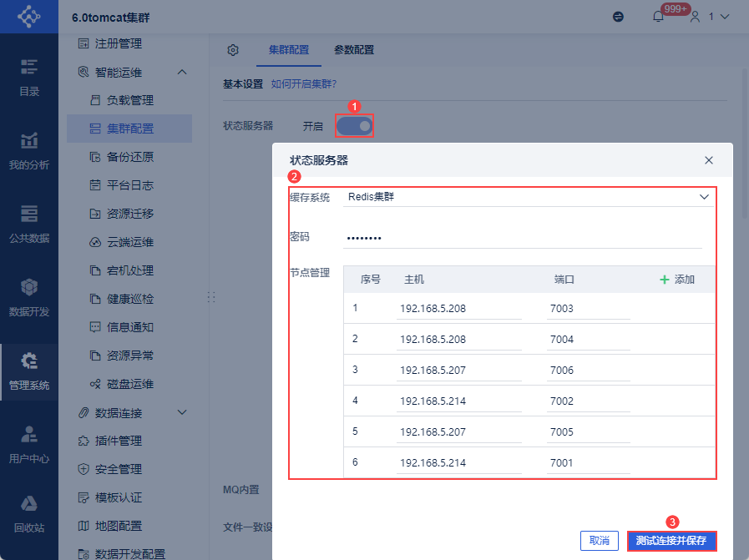Edit host field of node row 1

(x=458, y=309)
